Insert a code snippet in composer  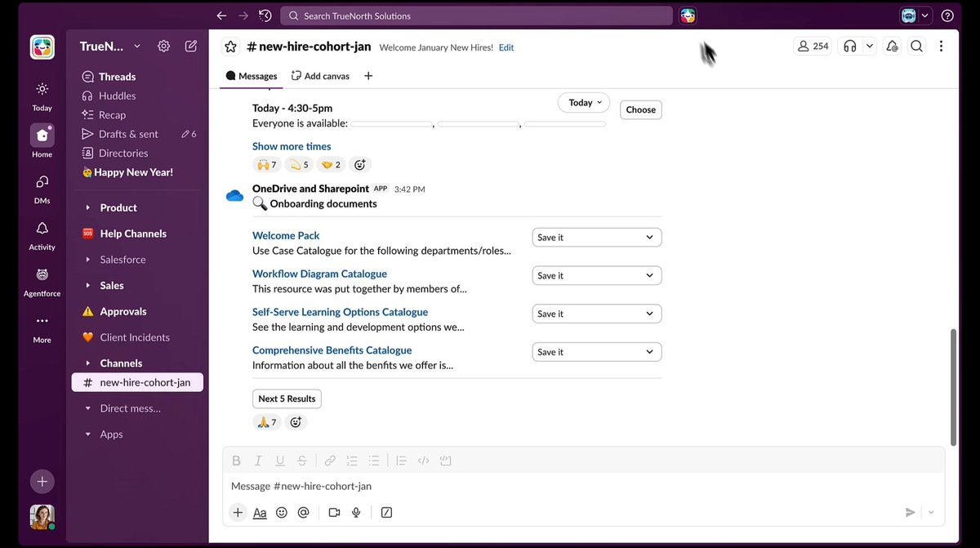point(423,461)
